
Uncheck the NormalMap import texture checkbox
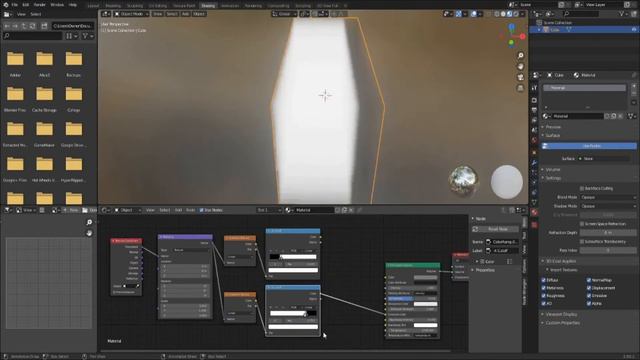tap(589, 280)
